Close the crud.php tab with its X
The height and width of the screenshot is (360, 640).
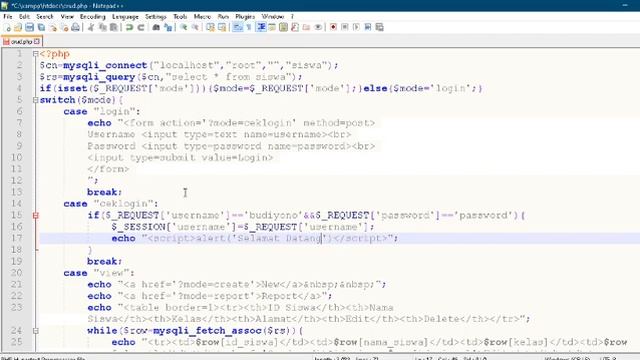37,42
